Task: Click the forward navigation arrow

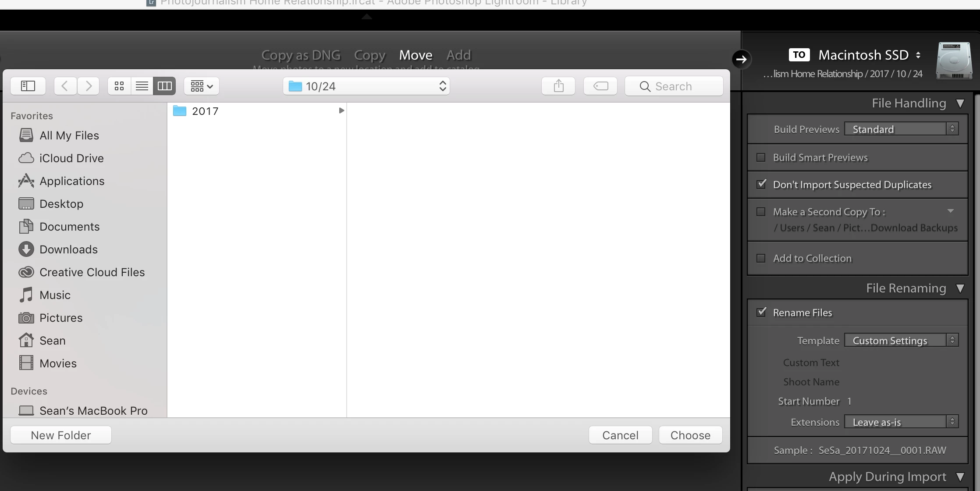Action: (x=88, y=86)
